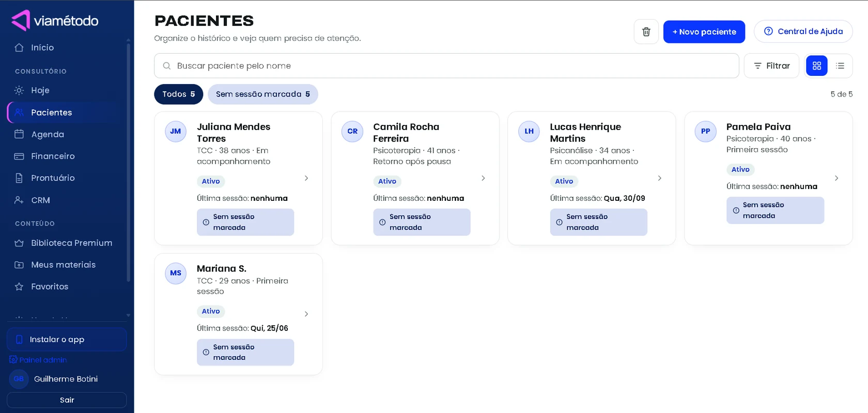Click Ativo badge on Camila's card
Image resolution: width=868 pixels, height=413 pixels.
[x=387, y=181]
